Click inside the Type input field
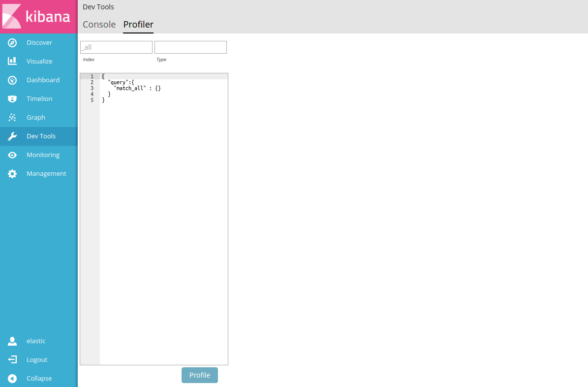 190,47
